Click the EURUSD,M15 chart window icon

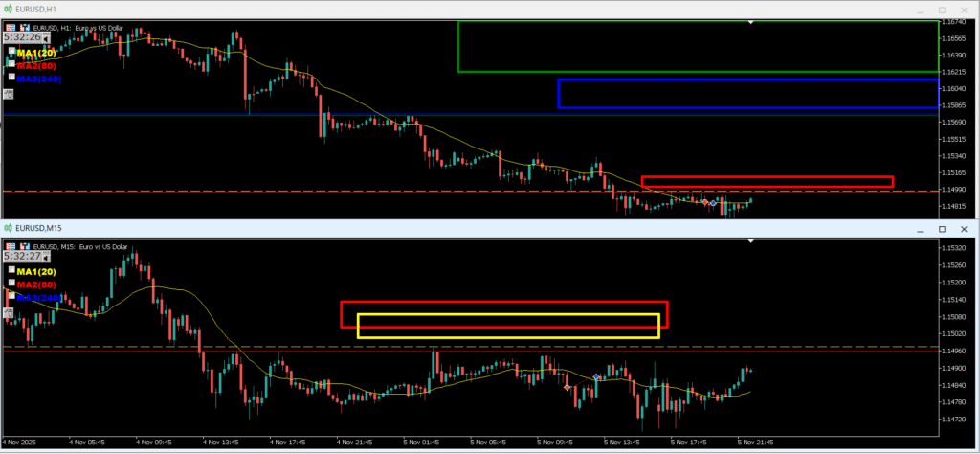coord(10,229)
